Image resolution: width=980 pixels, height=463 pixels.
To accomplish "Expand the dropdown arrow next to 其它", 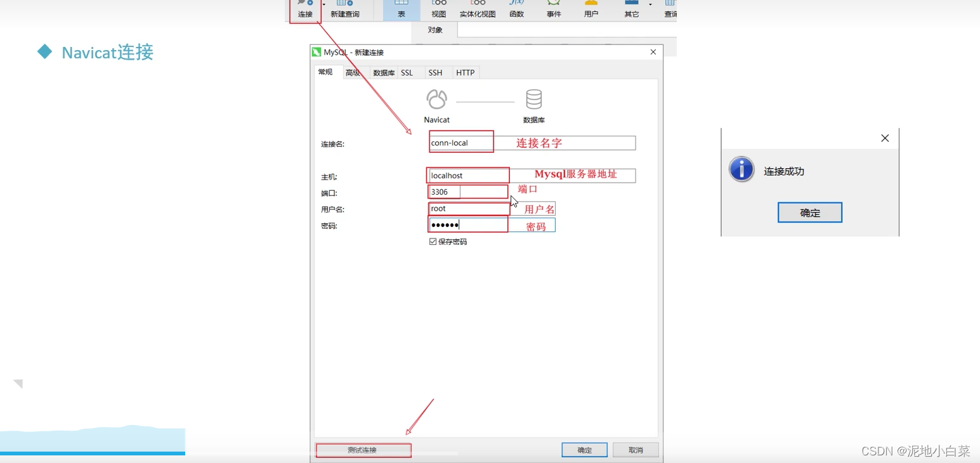I will point(650,4).
